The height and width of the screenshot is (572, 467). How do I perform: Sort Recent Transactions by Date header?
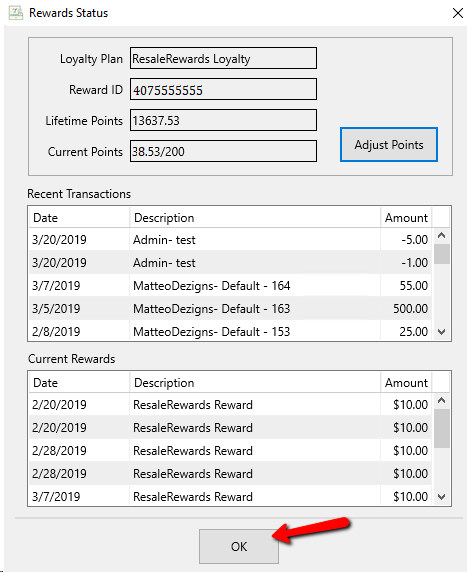79,217
